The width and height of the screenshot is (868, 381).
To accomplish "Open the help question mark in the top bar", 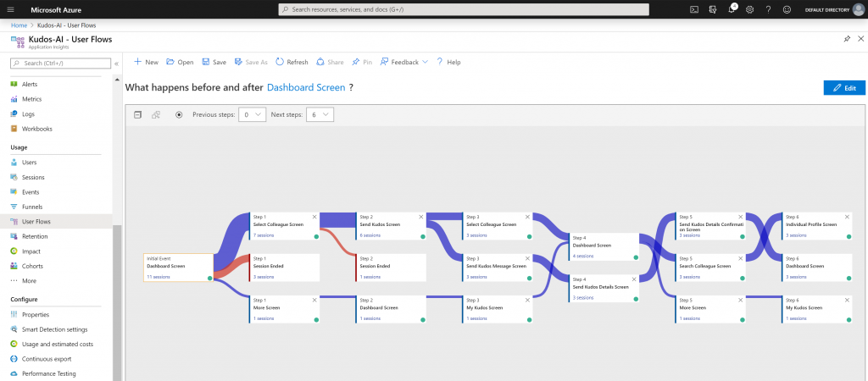I will coord(768,9).
